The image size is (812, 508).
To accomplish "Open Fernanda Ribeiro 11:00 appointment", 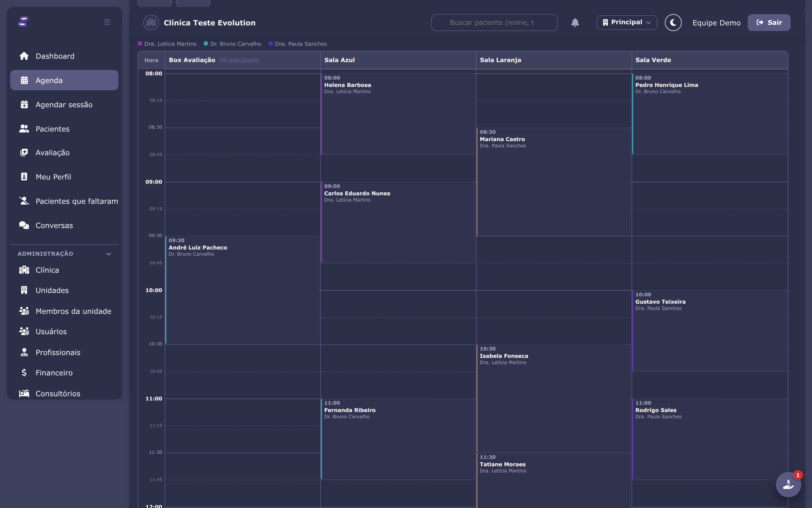I will point(398,439).
